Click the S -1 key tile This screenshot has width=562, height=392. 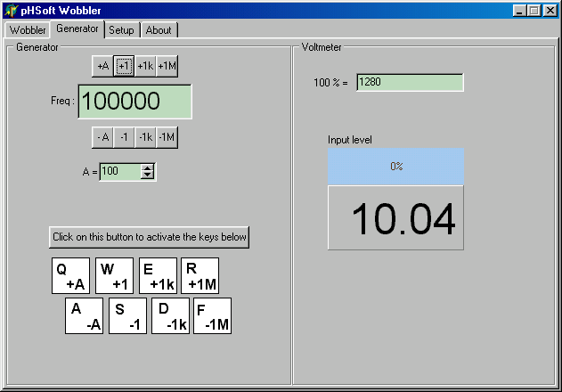(x=127, y=315)
